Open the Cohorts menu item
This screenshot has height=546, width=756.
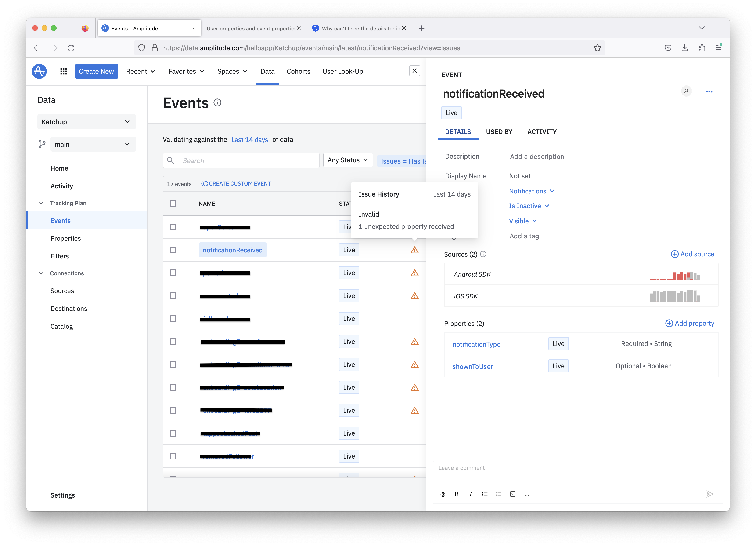click(x=298, y=71)
